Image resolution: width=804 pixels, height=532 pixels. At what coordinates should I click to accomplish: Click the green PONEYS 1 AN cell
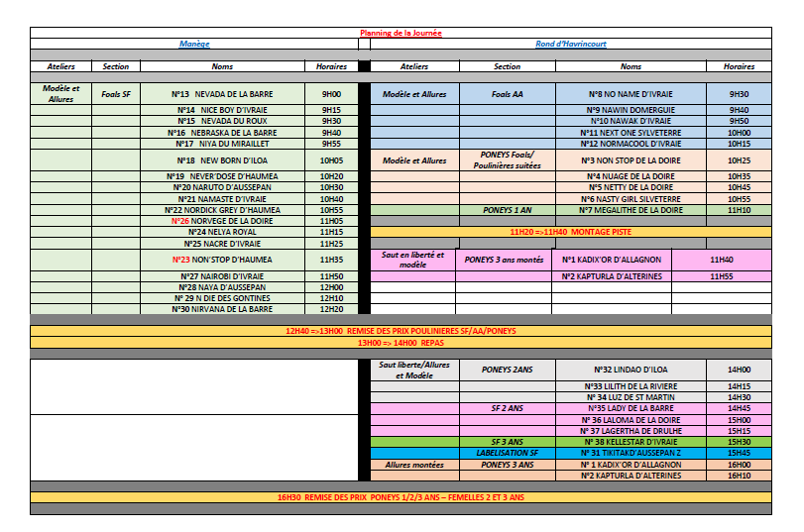pyautogui.click(x=507, y=210)
